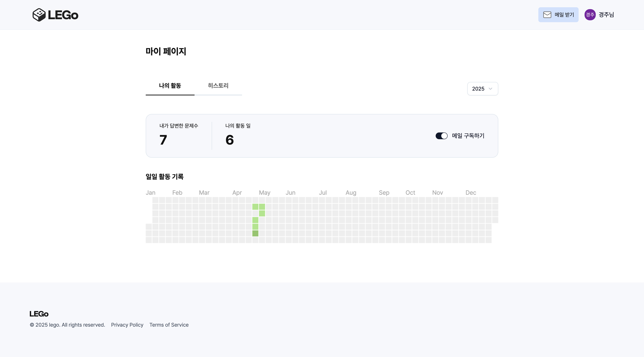The width and height of the screenshot is (644, 357).
Task: Open the 2025 year dropdown
Action: (482, 89)
